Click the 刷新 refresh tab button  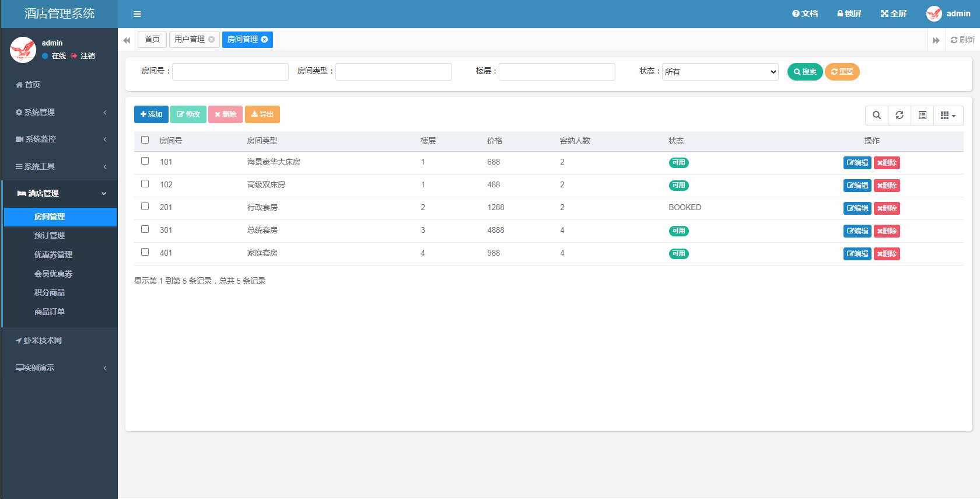963,40
